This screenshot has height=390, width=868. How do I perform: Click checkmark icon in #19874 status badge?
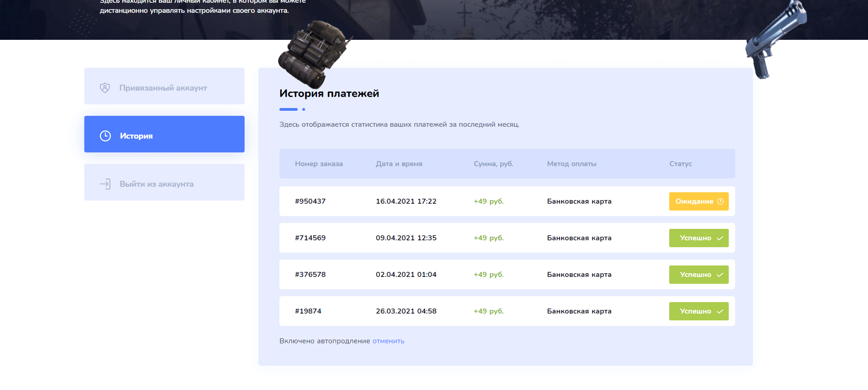(x=720, y=311)
